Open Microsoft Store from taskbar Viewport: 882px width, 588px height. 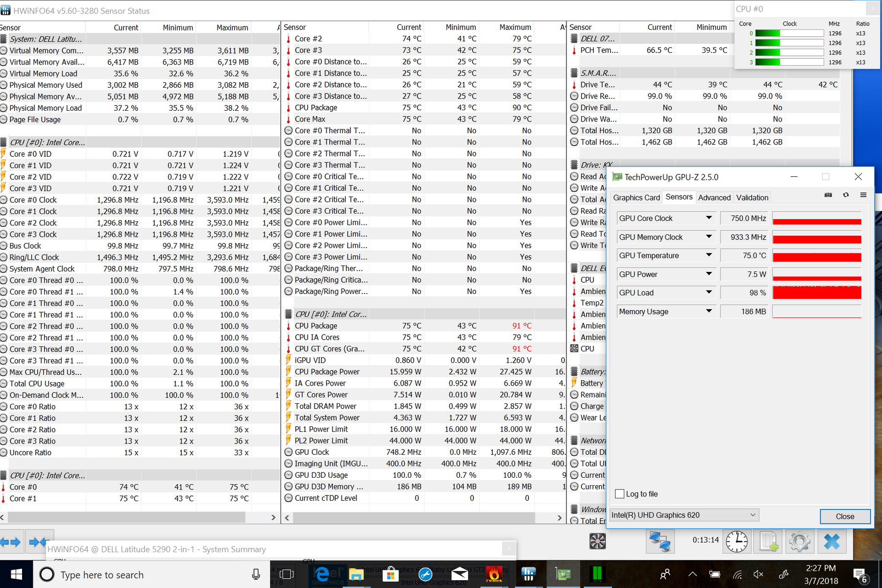391,574
